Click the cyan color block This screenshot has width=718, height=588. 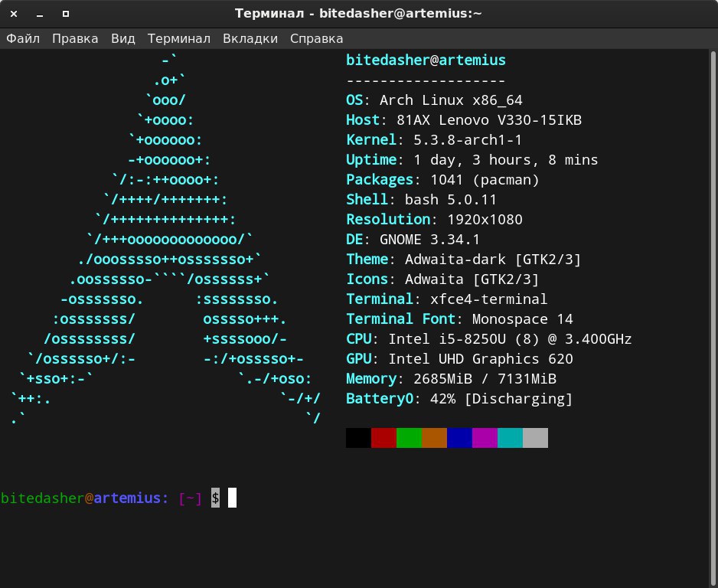pyautogui.click(x=510, y=438)
